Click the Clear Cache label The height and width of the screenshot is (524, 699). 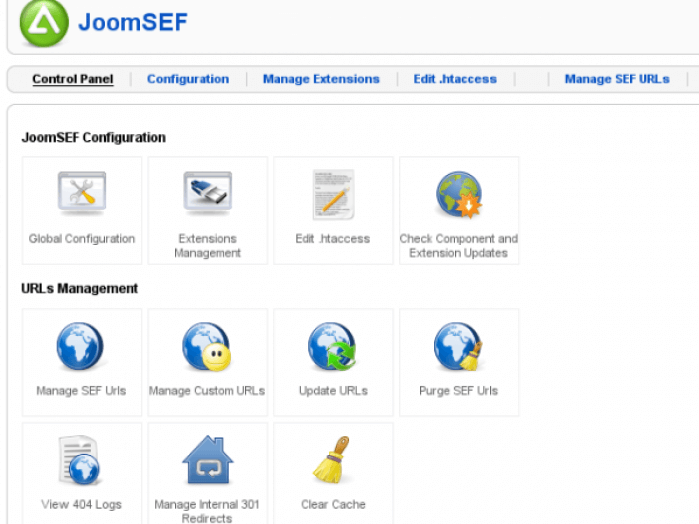point(333,504)
